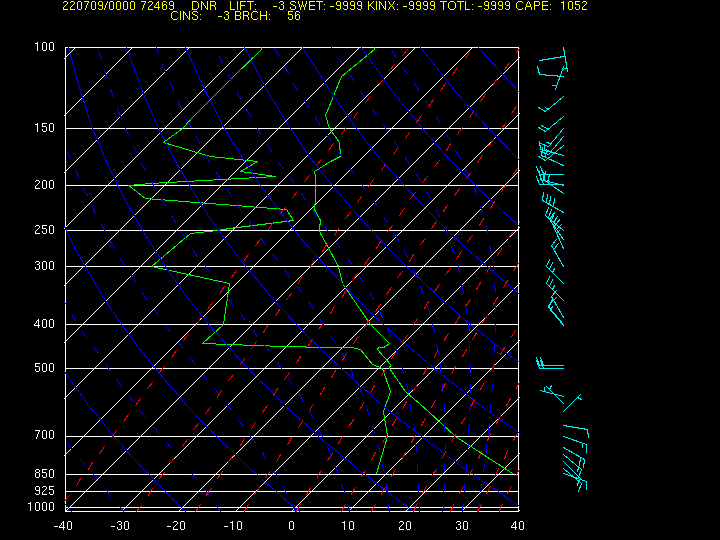Click the KINX: label
Viewport: 720px width, 540px height.
point(385,6)
